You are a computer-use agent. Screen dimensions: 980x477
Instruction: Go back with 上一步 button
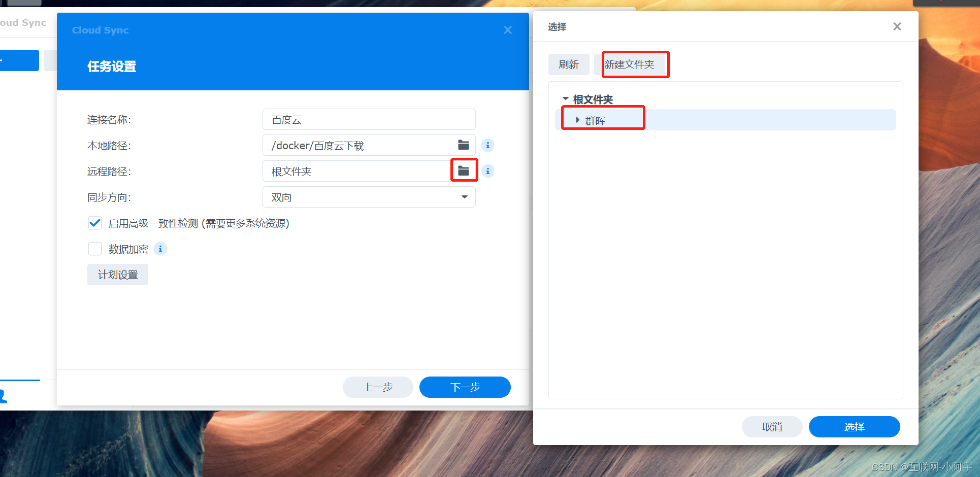pyautogui.click(x=378, y=387)
